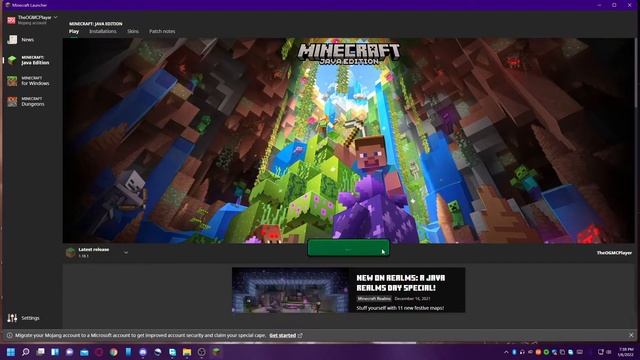Click the Minecraft Realms tag on article

click(374, 299)
